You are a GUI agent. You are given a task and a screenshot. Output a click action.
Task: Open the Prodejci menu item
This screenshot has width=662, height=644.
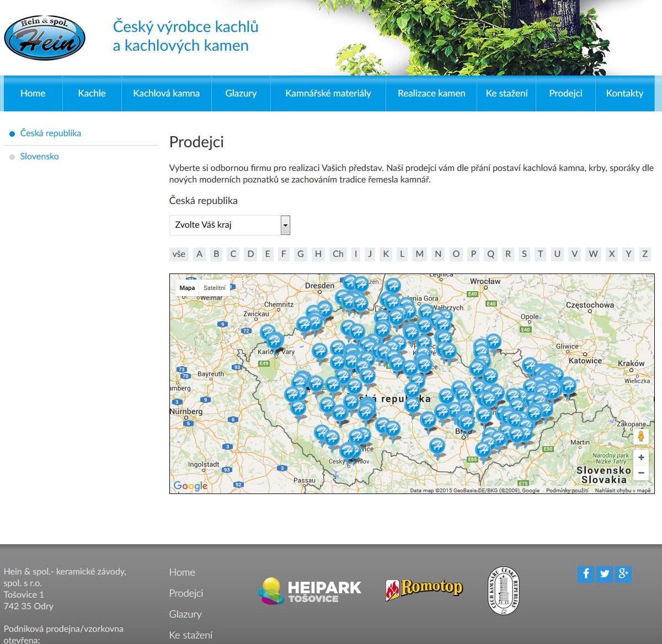click(x=565, y=93)
